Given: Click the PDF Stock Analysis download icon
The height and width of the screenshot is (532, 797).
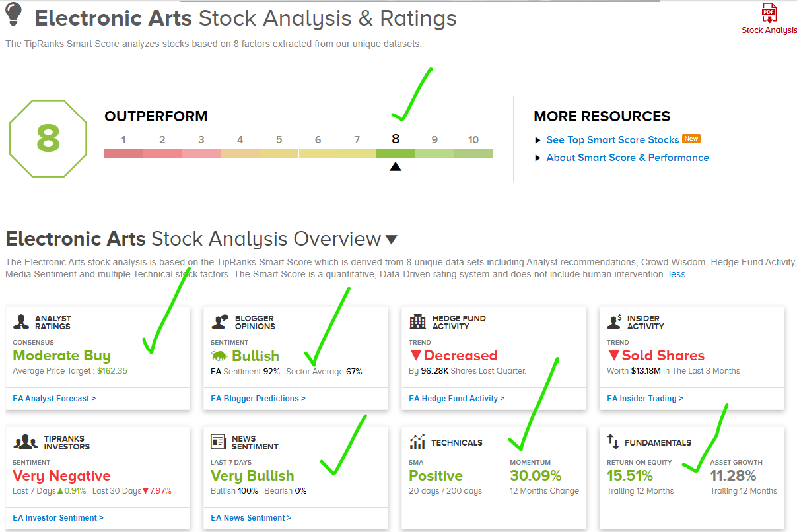Looking at the screenshot, I should click(x=769, y=15).
